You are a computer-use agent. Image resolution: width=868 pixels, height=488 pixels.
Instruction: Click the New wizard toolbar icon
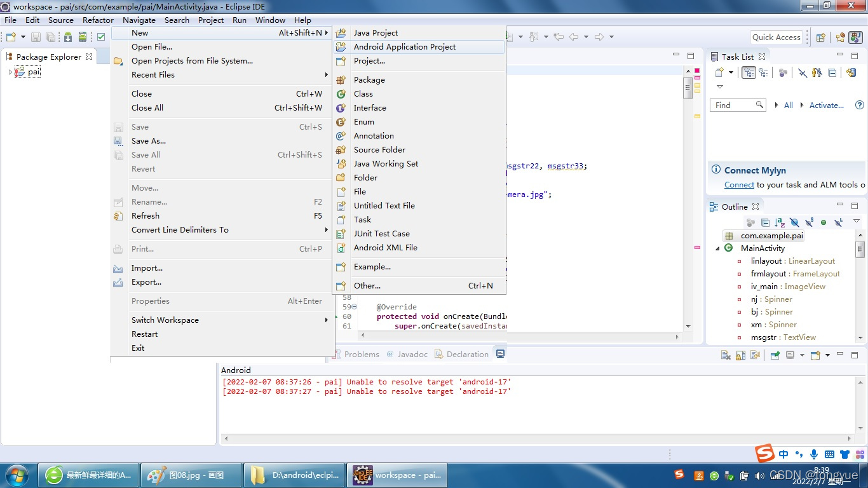pos(11,37)
